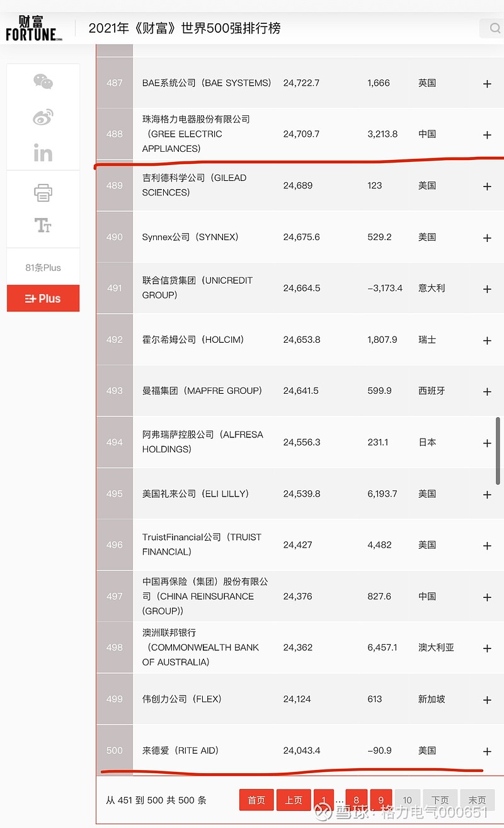Click the page title 2021年《财富》世界500强排行榜
Screen dimensions: 504x828
185,28
